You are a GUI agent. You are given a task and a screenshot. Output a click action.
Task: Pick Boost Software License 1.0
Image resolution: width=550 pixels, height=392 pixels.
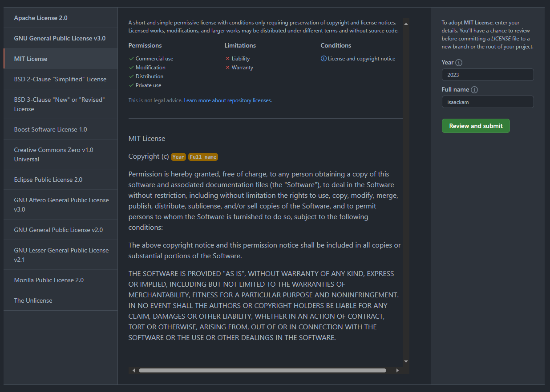click(50, 129)
